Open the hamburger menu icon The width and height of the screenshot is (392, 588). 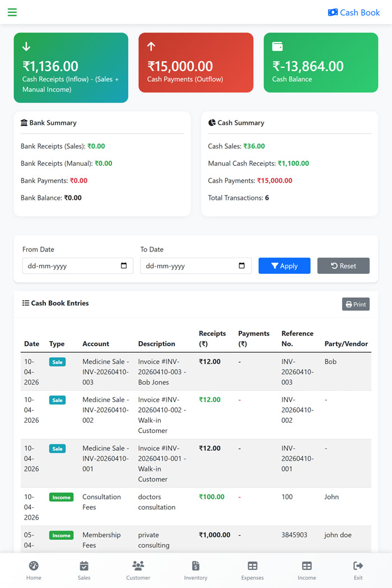point(12,12)
